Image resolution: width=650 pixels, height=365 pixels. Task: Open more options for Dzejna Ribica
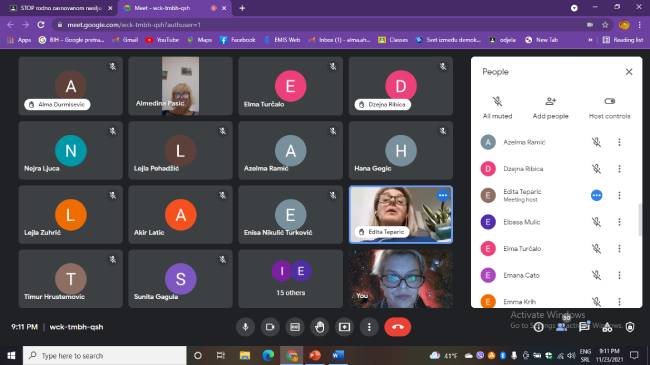pos(619,169)
